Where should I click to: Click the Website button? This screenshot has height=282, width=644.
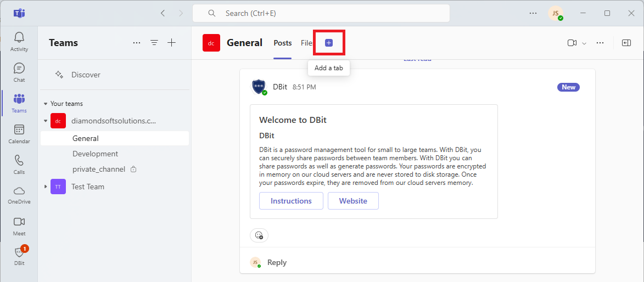coord(353,201)
